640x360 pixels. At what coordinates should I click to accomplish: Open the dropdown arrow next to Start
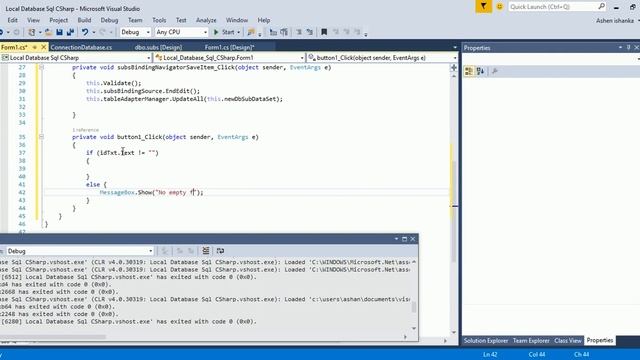[x=238, y=32]
